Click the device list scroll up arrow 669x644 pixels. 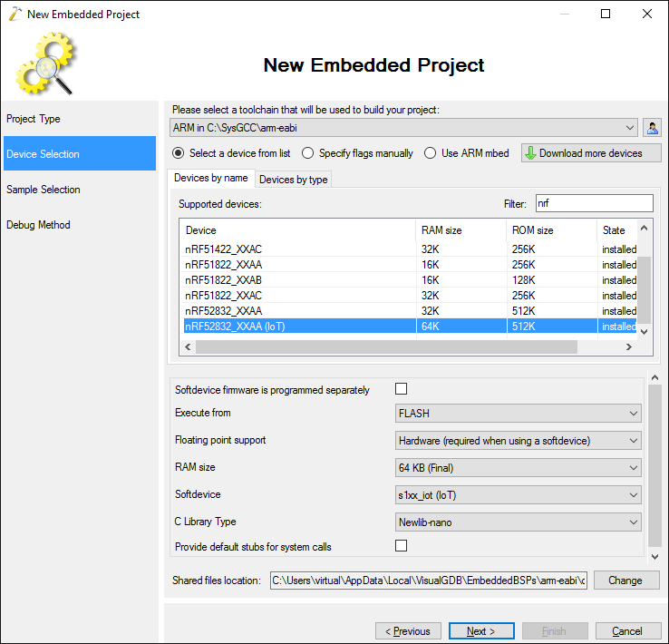[645, 229]
